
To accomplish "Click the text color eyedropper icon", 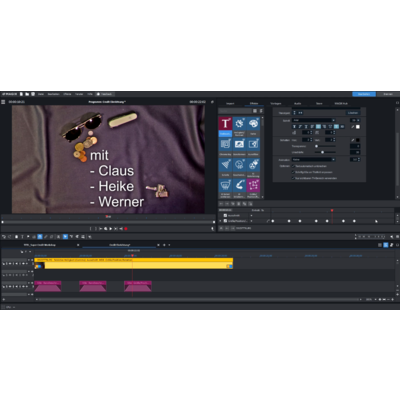I will click(353, 127).
